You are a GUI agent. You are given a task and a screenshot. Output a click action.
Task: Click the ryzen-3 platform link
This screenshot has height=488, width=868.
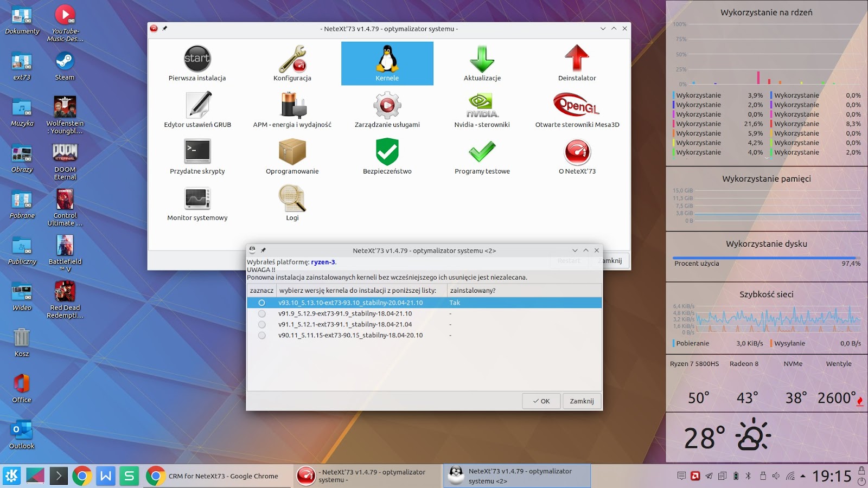(x=323, y=262)
